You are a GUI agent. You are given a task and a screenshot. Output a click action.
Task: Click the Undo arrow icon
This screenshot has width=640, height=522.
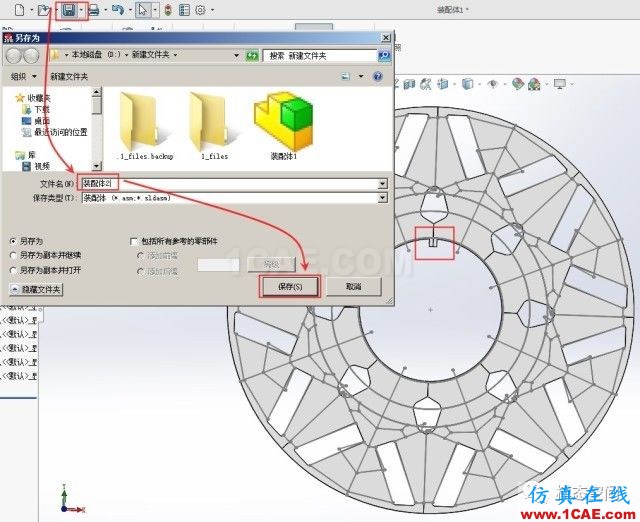pos(118,10)
